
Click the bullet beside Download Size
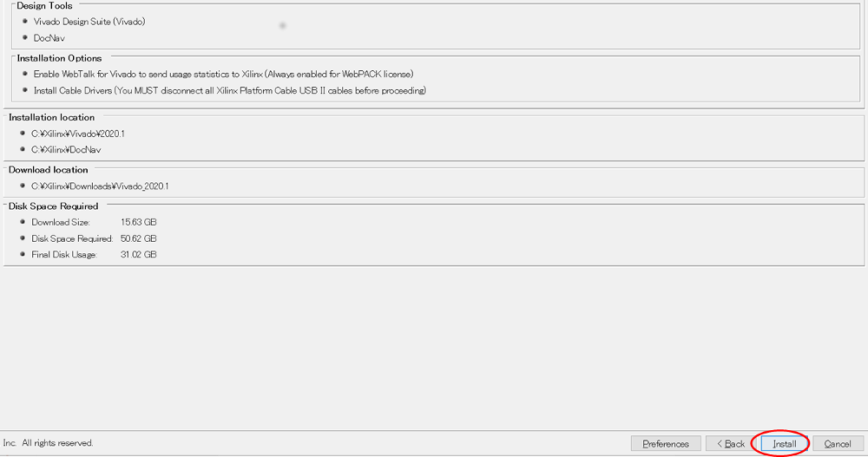[x=23, y=222]
